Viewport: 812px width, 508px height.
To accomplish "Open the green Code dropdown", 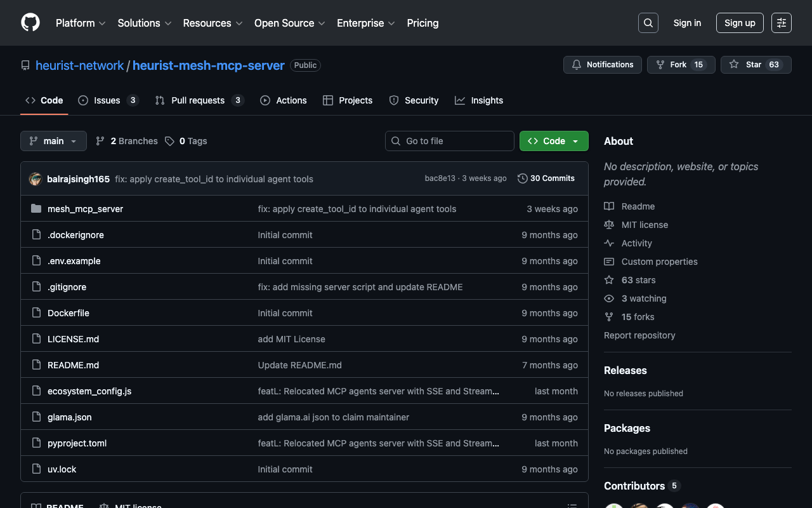I will point(553,141).
